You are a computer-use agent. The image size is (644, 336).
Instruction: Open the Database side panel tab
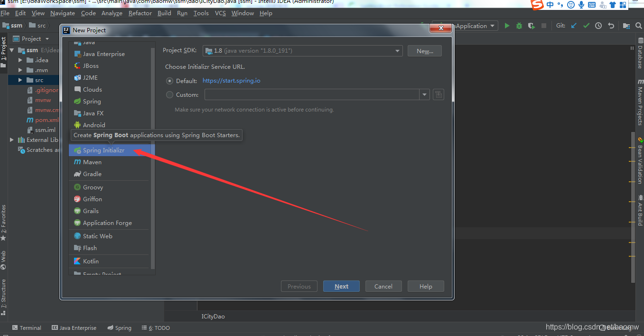pyautogui.click(x=640, y=53)
